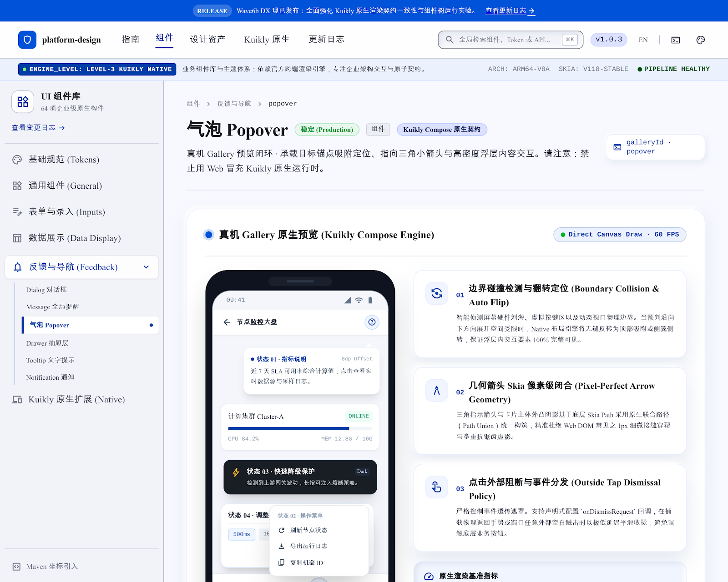The image size is (728, 582).
Task: Choose 刷新节点状态 in the popover menu
Action: [318, 530]
